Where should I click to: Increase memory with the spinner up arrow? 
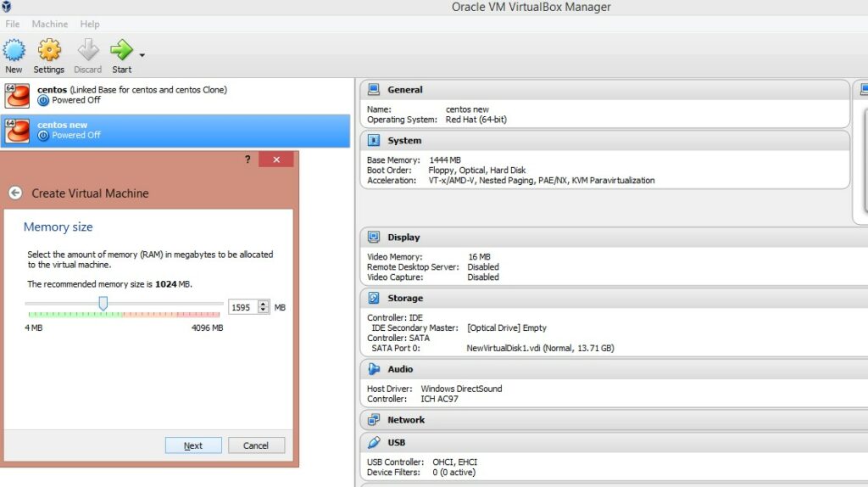coord(264,305)
